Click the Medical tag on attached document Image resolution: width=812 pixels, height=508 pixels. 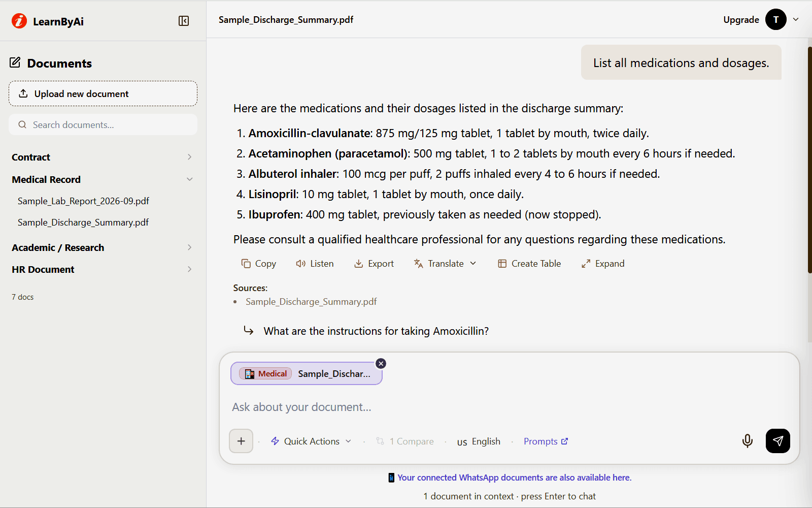point(265,373)
